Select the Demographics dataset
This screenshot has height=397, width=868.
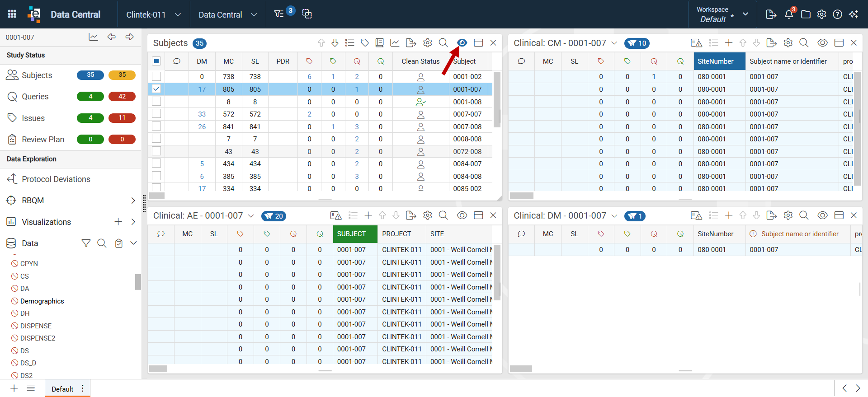tap(42, 301)
